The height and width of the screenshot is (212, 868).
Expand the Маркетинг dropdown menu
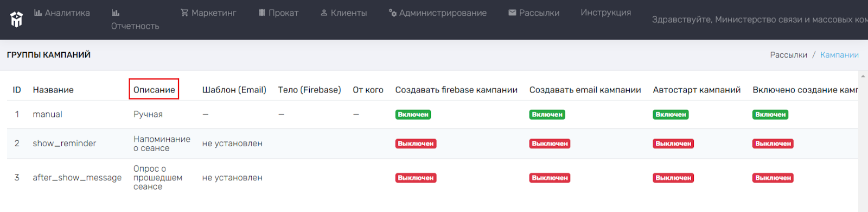208,13
